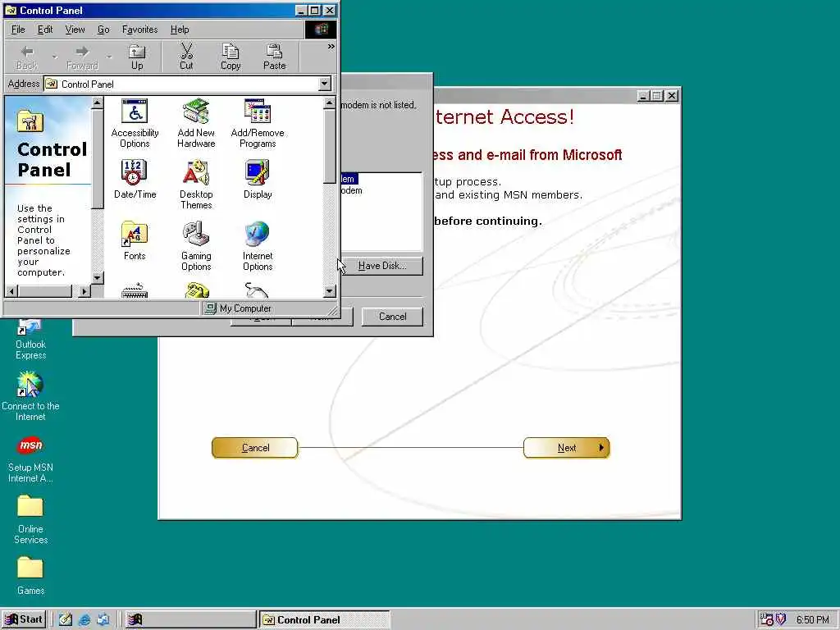Select the partially visible mouse icon

[258, 290]
